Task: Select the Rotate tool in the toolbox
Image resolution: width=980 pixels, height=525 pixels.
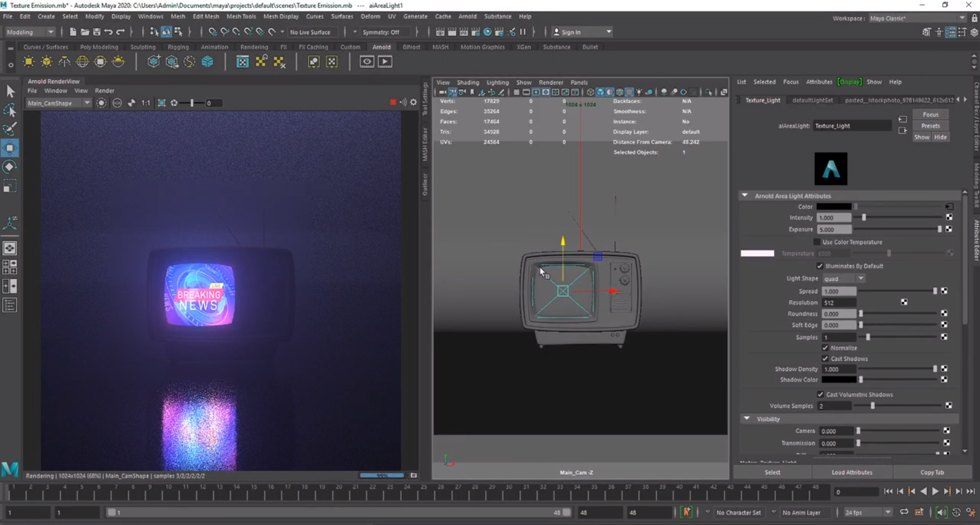Action: coord(10,167)
